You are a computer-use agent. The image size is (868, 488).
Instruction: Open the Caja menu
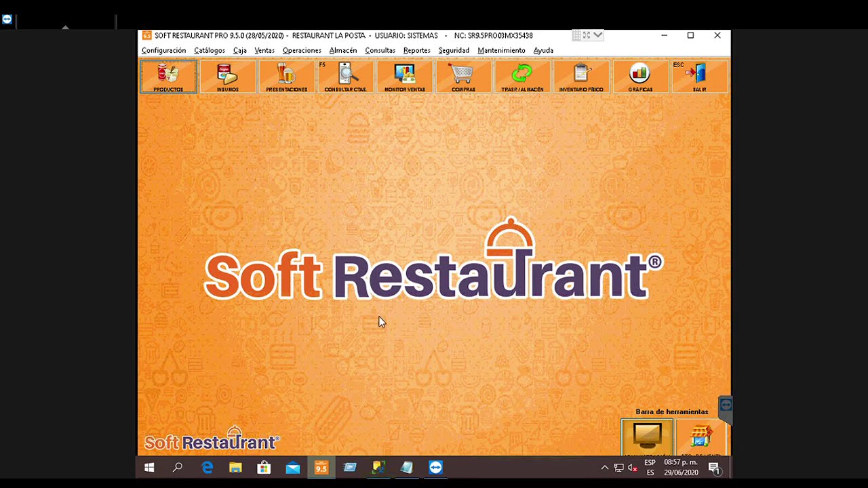click(x=240, y=51)
